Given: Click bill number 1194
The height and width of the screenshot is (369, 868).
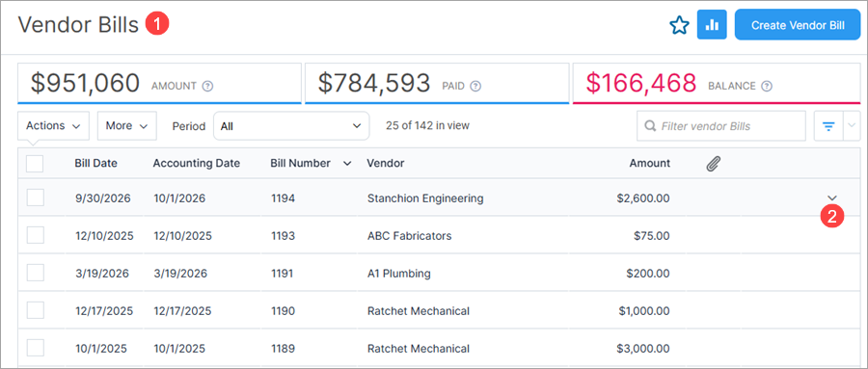Looking at the screenshot, I should click(x=283, y=198).
